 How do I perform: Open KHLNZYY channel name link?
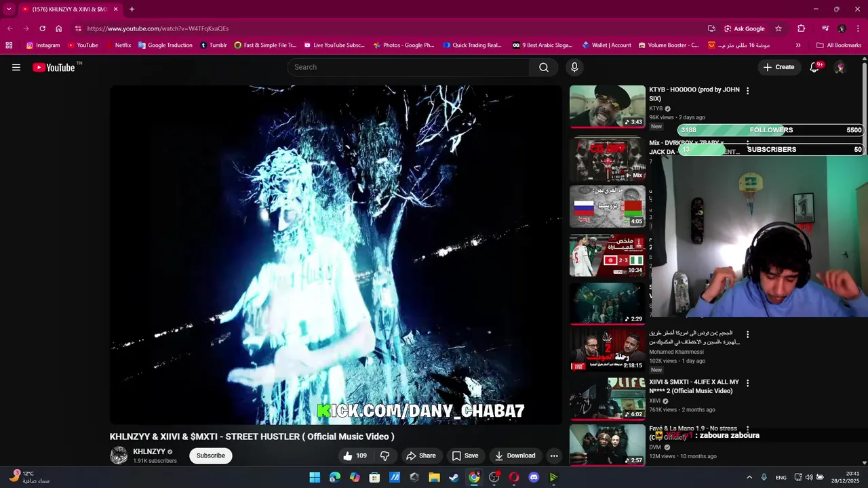click(x=149, y=451)
